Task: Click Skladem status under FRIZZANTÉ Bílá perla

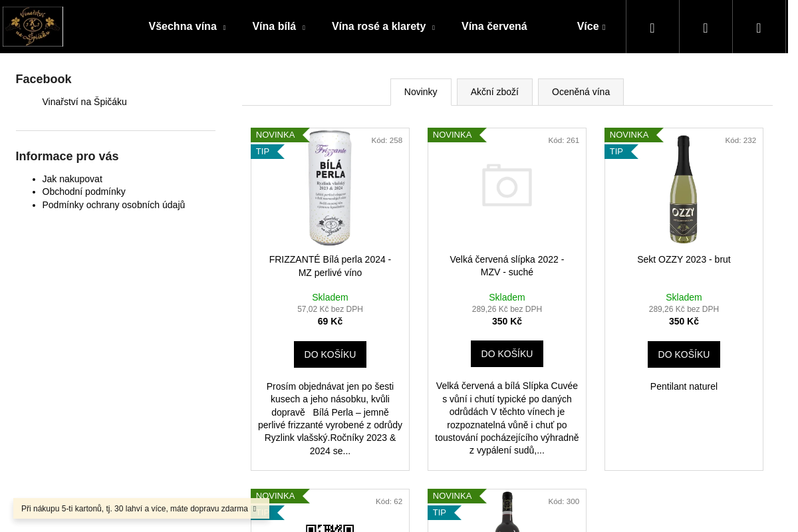Action: click(x=330, y=297)
